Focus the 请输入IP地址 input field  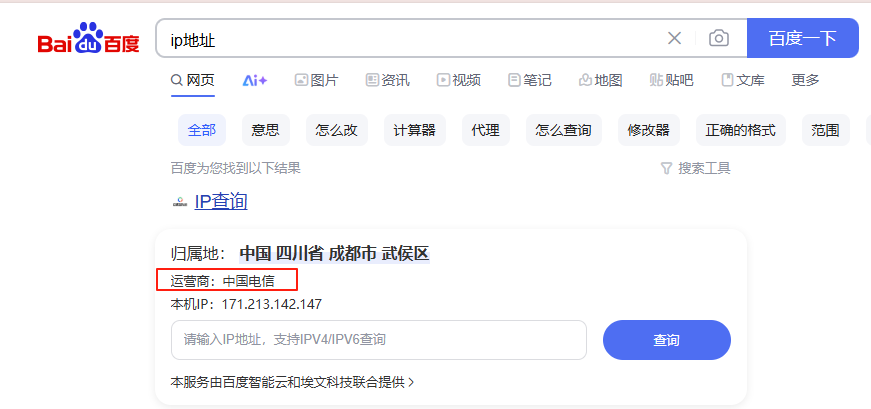click(379, 340)
